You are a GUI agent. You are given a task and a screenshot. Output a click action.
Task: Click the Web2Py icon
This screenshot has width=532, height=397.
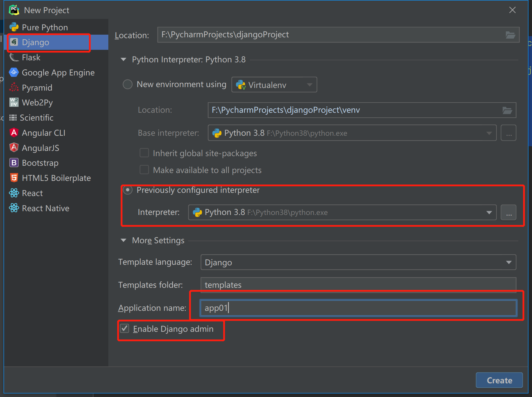[x=14, y=103]
